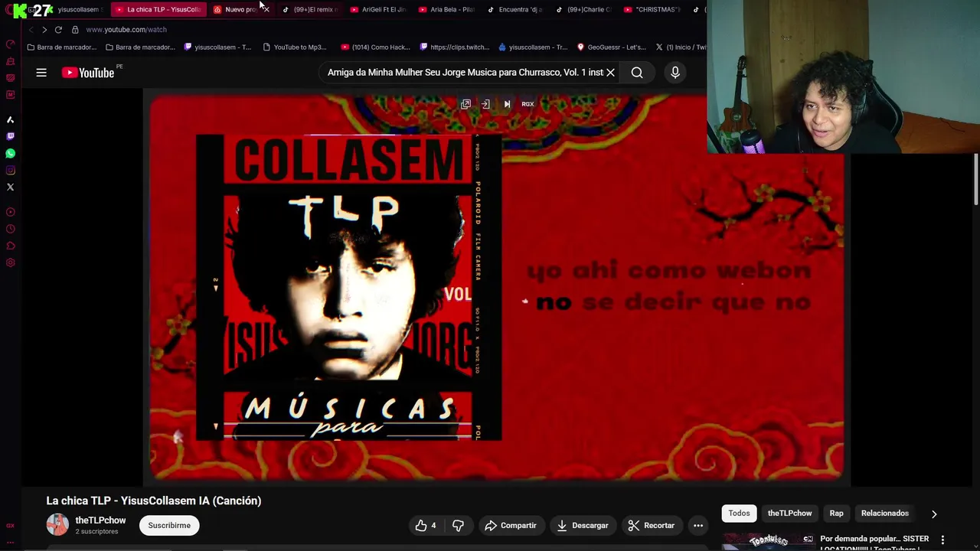Select the 'Rap' filter chip
This screenshot has height=551, width=980.
click(x=836, y=514)
